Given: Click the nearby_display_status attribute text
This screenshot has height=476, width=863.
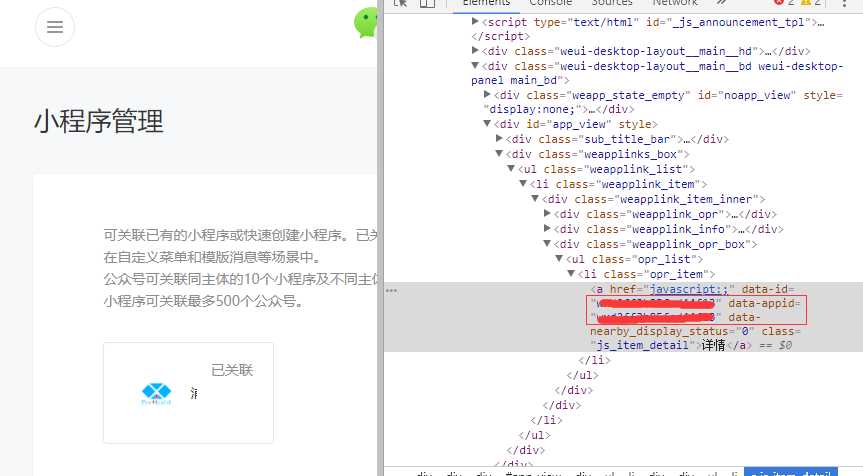Looking at the screenshot, I should (662, 331).
